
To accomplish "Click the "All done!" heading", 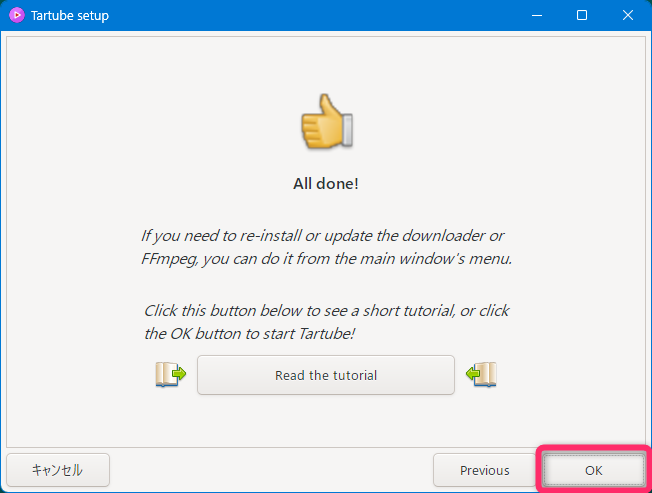I will coord(326,184).
